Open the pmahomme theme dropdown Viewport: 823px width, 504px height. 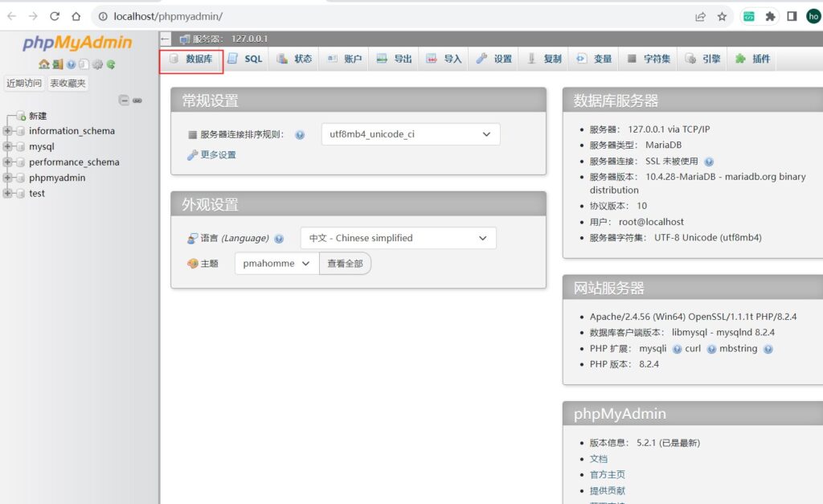coord(276,264)
